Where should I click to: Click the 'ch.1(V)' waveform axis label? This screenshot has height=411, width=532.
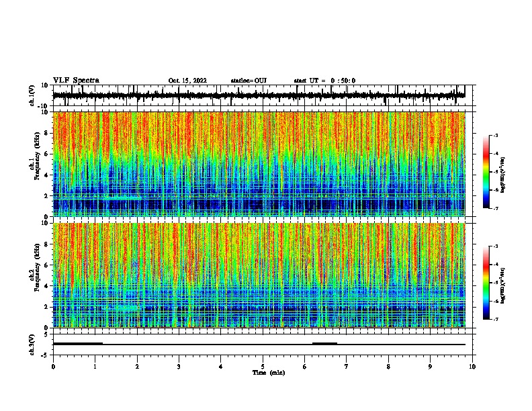click(x=32, y=95)
